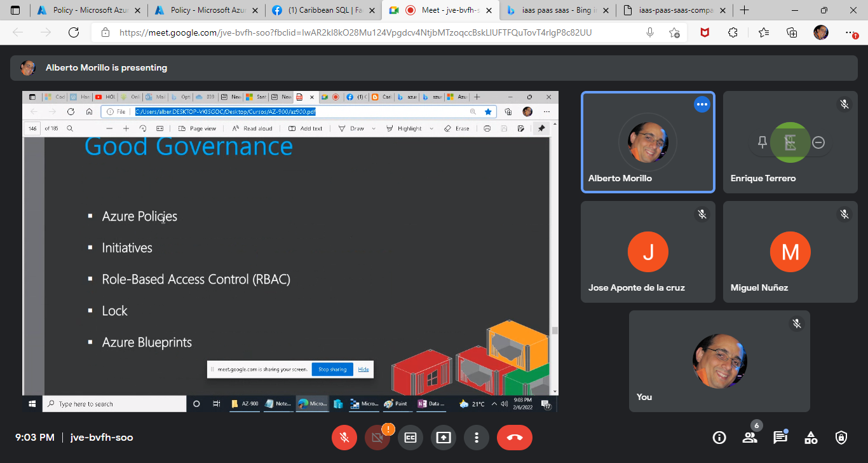Add this page to favorites star
The image size is (868, 463).
tap(674, 32)
